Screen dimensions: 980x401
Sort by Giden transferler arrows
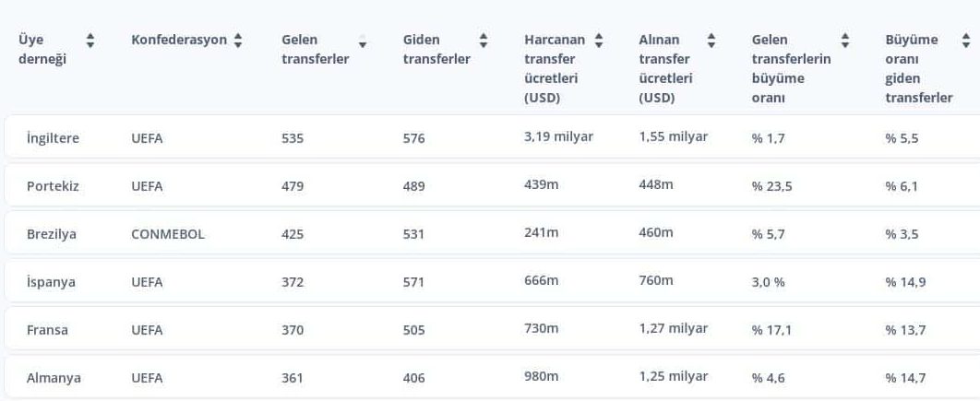point(484,41)
